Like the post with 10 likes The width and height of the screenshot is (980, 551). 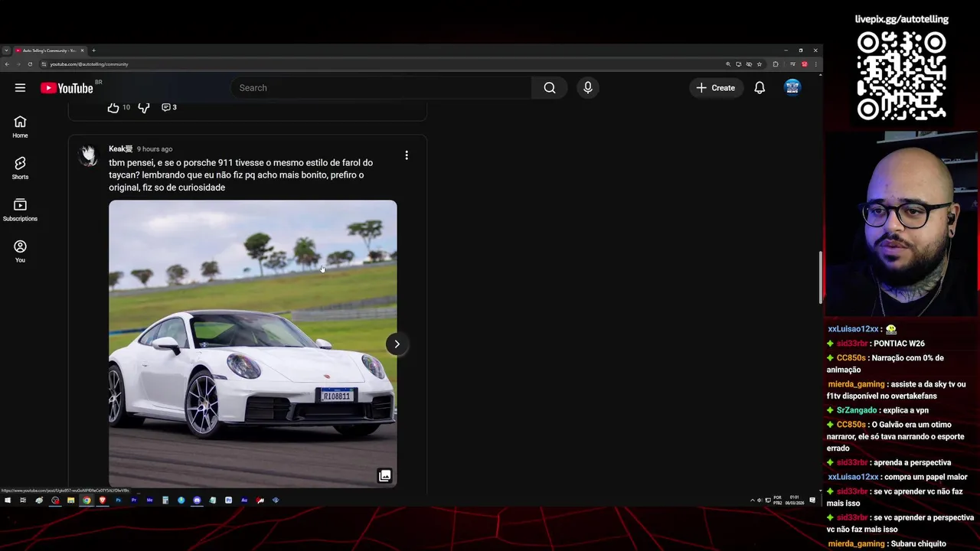pos(113,107)
